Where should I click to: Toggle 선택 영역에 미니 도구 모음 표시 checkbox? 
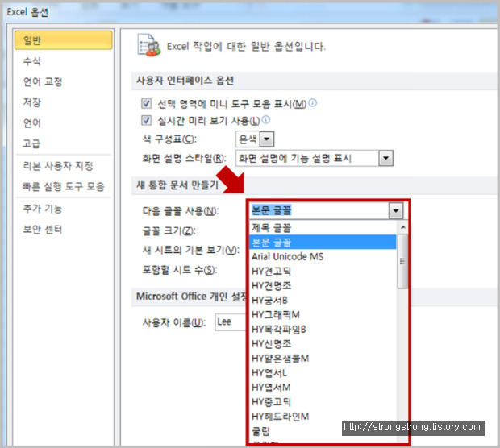pyautogui.click(x=146, y=104)
